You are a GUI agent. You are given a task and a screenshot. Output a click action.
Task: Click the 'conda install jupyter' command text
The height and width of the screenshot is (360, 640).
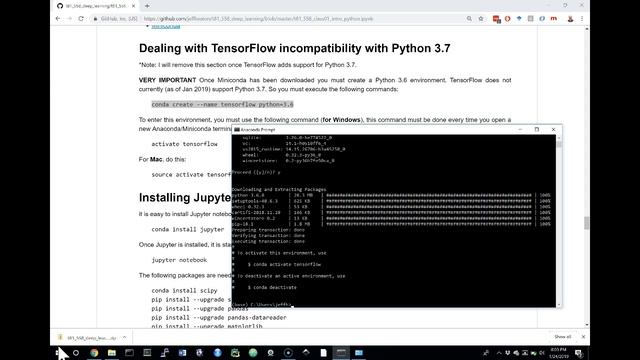[x=188, y=229]
